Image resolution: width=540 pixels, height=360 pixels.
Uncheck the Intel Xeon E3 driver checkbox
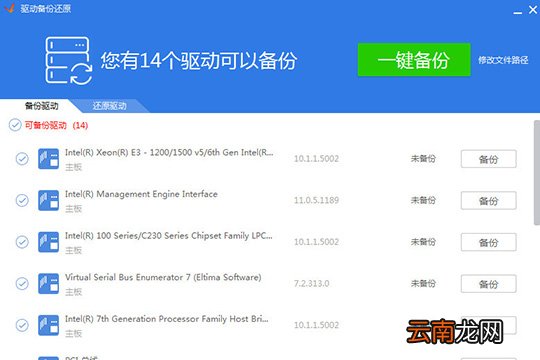[x=22, y=159]
